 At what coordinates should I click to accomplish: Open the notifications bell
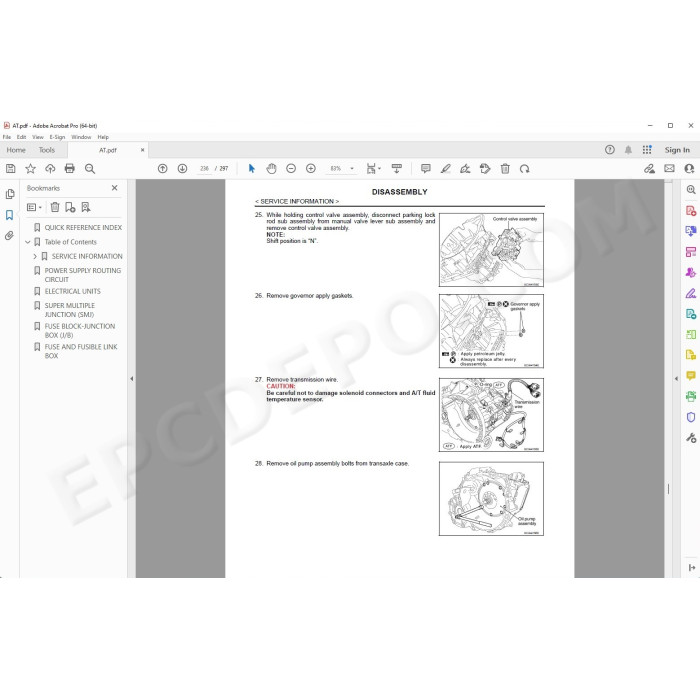pos(628,150)
